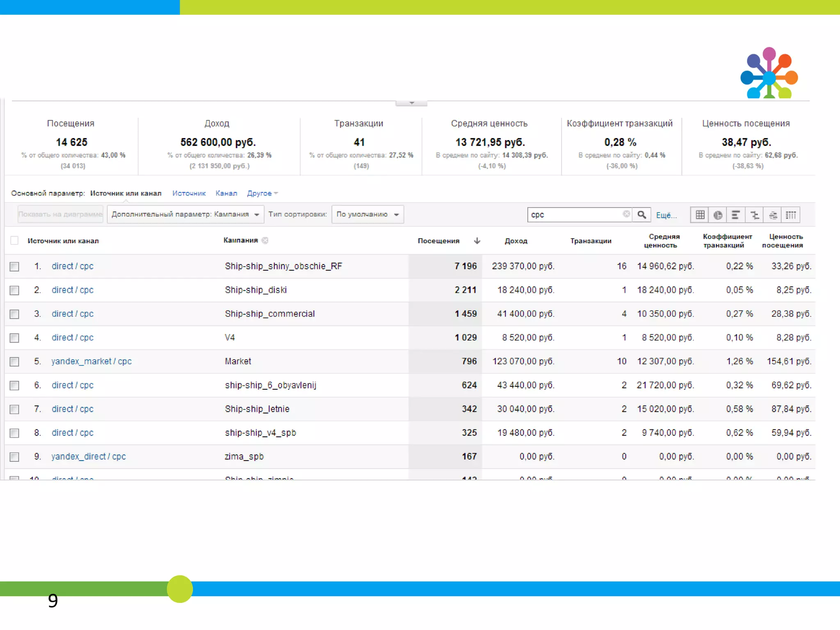Click the Ещё... advanced filter link
The image size is (840, 630).
point(666,215)
